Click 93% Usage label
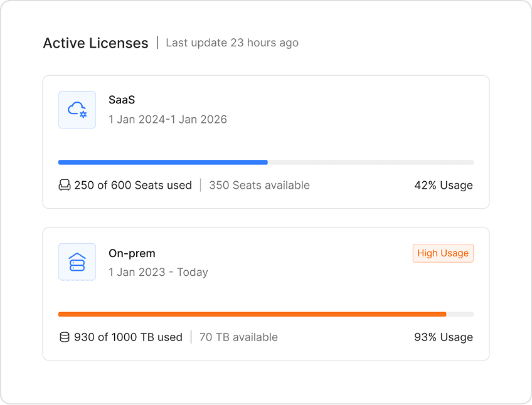This screenshot has height=405, width=532. 444,337
